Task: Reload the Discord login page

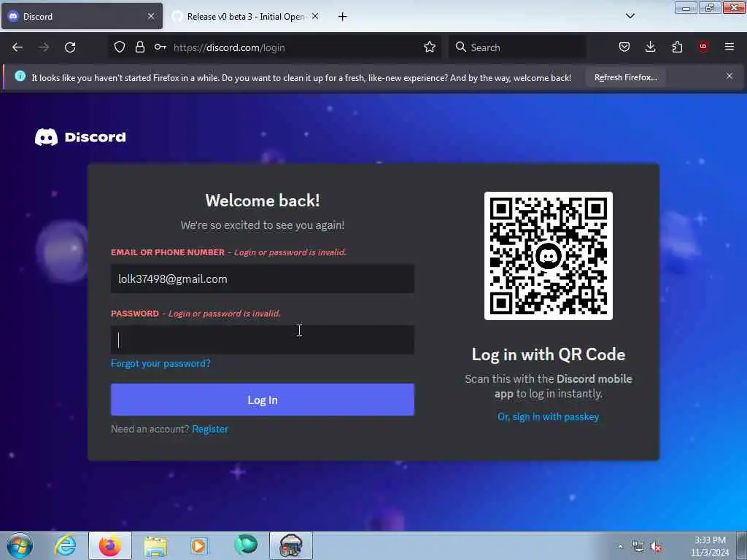Action: [70, 47]
